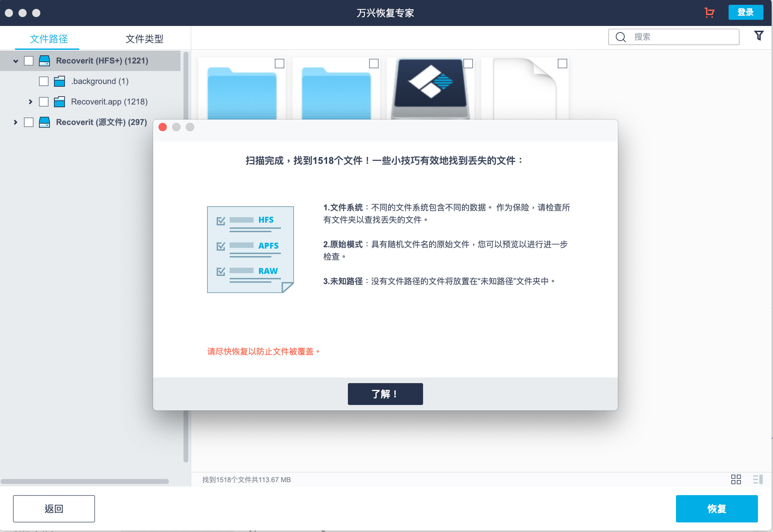Switch to the 文件类型 tab
This screenshot has width=773, height=532.
coord(145,39)
